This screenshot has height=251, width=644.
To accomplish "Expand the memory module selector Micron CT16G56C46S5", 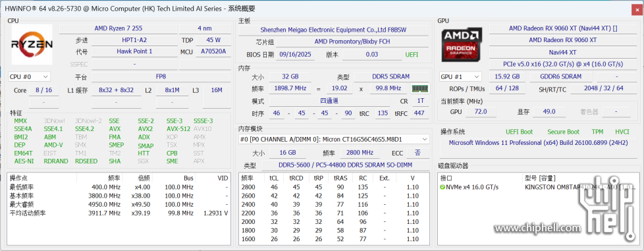I will [334, 139].
